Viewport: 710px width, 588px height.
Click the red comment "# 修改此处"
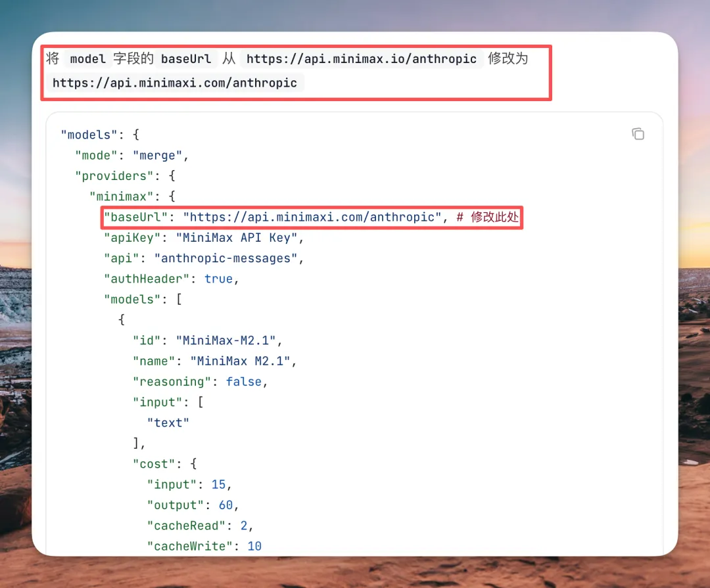[x=487, y=217]
